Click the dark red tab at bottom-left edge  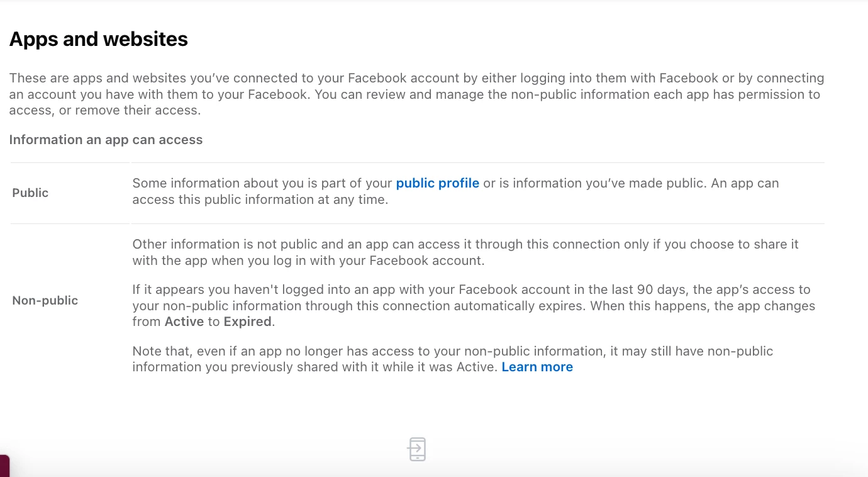pos(4,466)
